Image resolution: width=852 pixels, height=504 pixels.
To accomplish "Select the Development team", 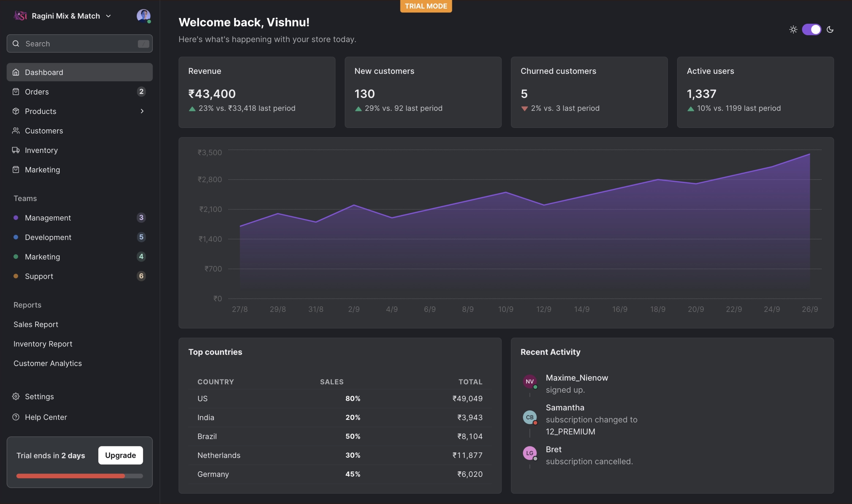I will [x=80, y=237].
